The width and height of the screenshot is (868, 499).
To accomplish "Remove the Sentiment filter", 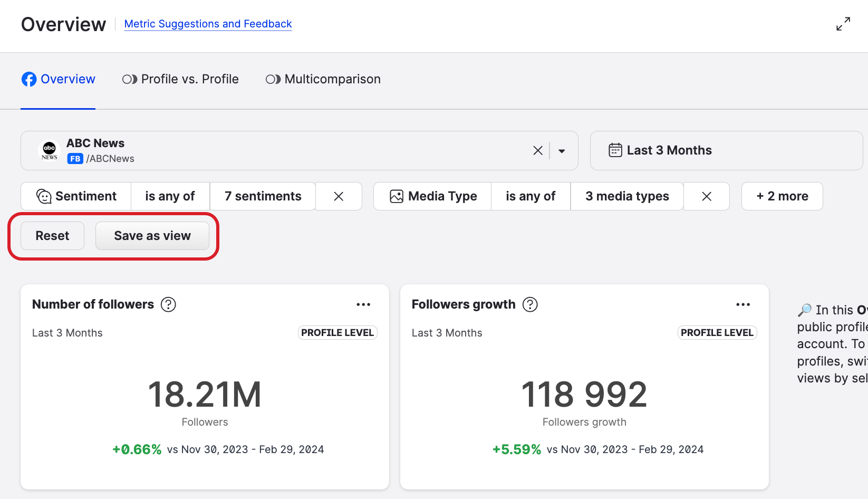I will coord(339,196).
